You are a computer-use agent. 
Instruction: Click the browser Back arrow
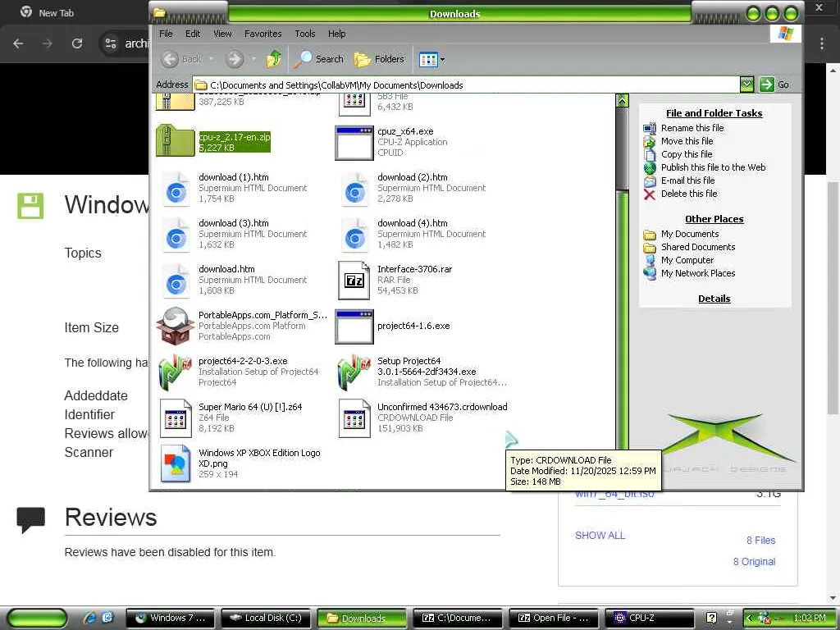pyautogui.click(x=18, y=43)
